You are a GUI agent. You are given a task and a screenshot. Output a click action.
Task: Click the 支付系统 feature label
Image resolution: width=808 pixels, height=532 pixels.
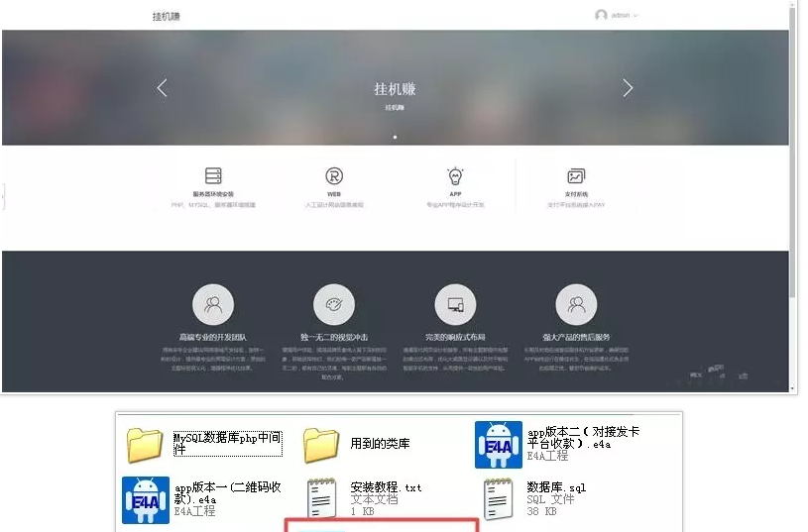point(576,194)
